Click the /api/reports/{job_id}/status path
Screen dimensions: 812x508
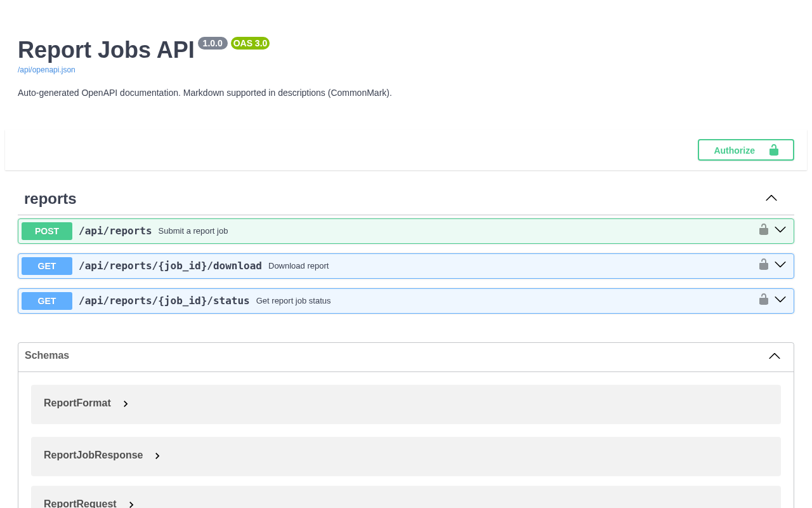point(164,301)
